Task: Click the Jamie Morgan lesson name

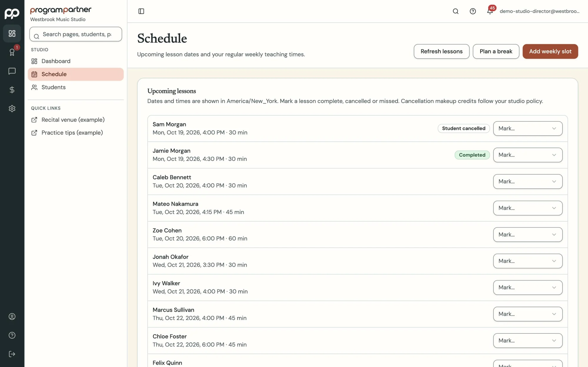Action: tap(171, 151)
